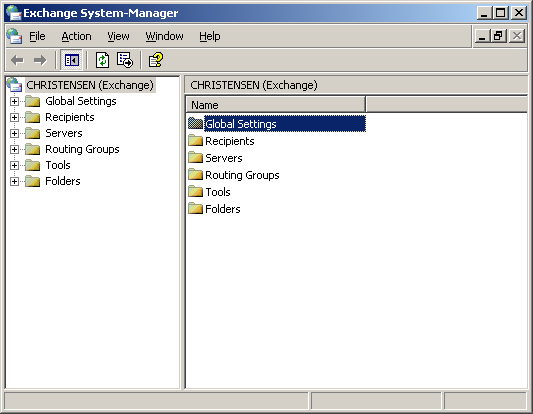This screenshot has width=533, height=414.
Task: Select Folders label in tree
Action: tap(63, 181)
